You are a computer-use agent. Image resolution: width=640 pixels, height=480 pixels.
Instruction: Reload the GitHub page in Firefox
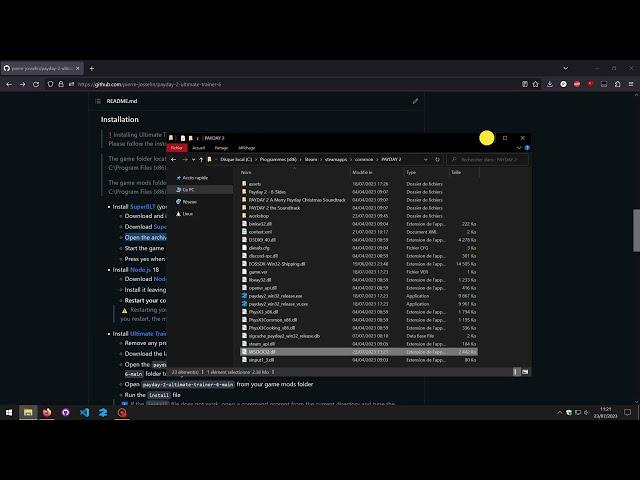click(36, 84)
